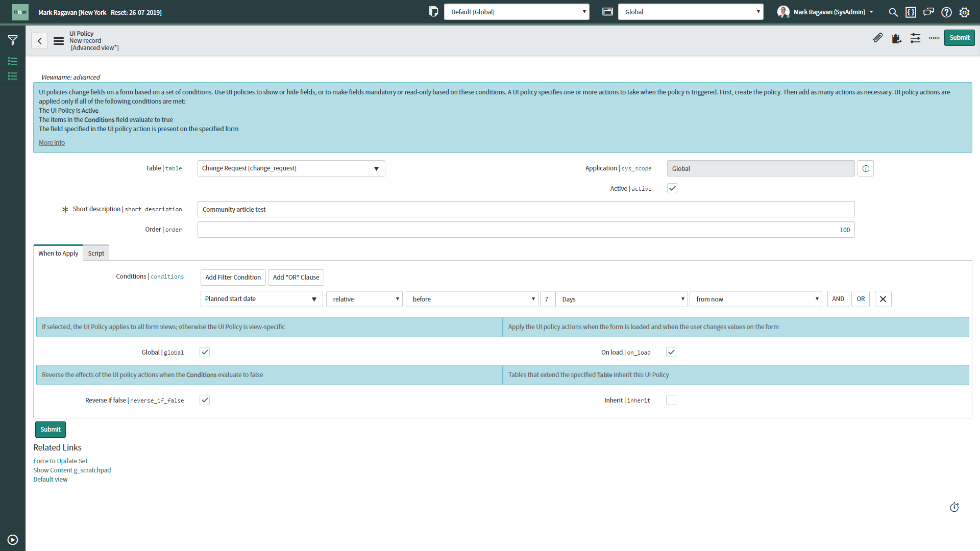
Task: Change the 'before' condition operator dropdown
Action: coord(472,299)
